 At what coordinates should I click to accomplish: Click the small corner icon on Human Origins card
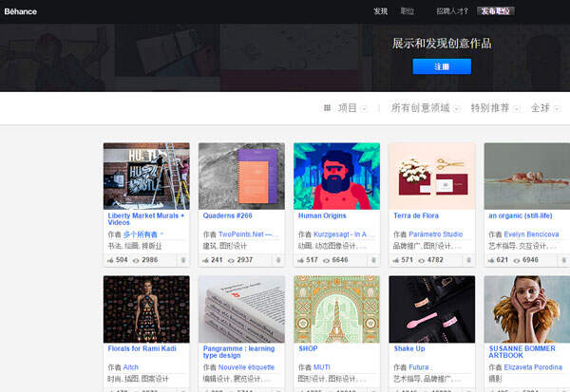pyautogui.click(x=373, y=259)
